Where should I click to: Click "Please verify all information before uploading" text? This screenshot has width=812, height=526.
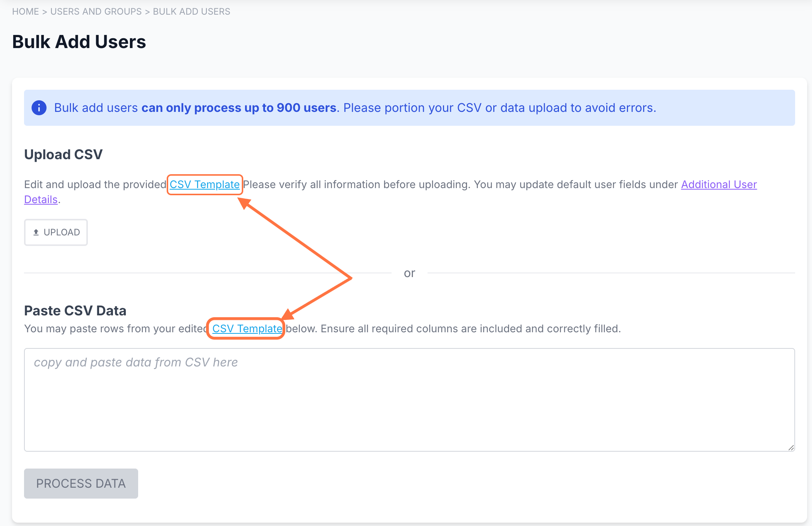coord(357,184)
